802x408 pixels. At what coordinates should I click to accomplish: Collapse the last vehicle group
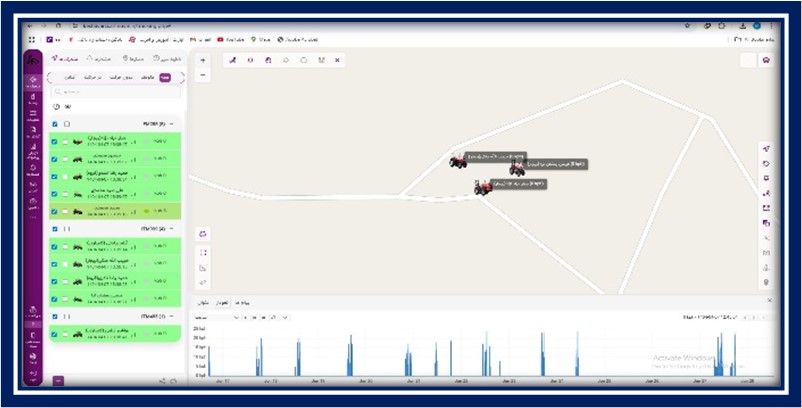[171, 316]
